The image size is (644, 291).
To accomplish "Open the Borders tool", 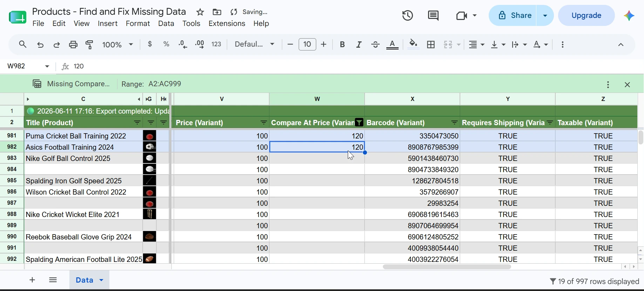I will click(x=431, y=45).
